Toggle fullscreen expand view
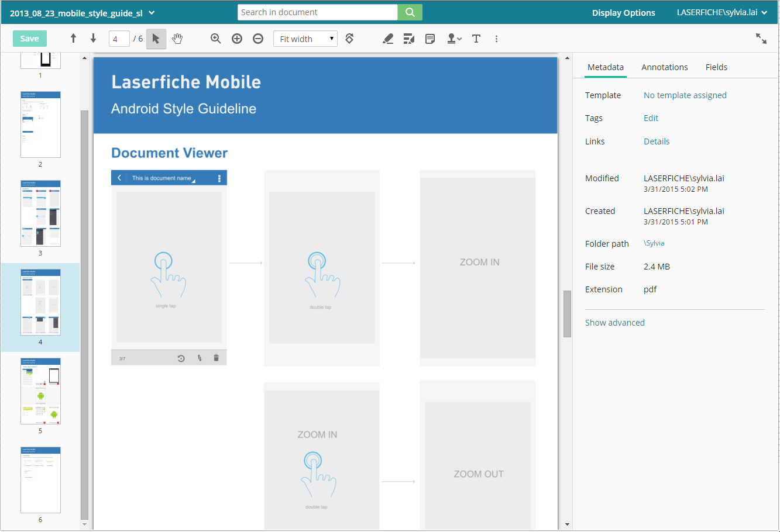Image resolution: width=780 pixels, height=532 pixels. point(761,39)
